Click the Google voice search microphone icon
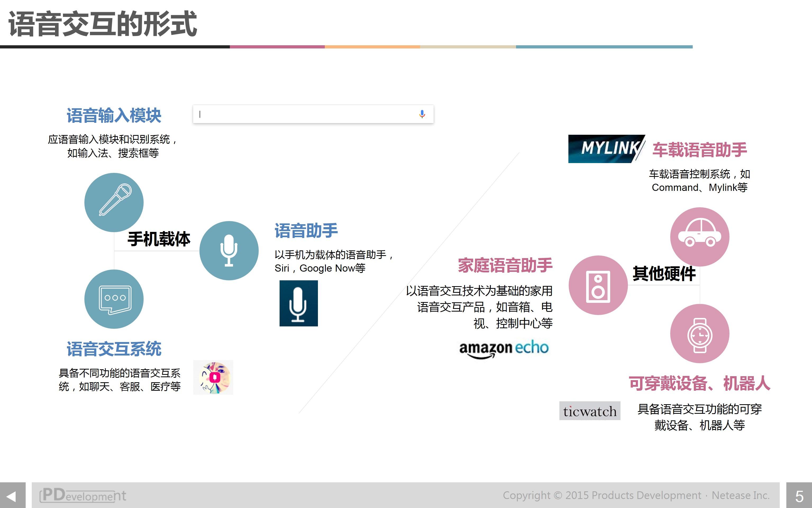Viewport: 812px width, 508px height. [x=422, y=114]
